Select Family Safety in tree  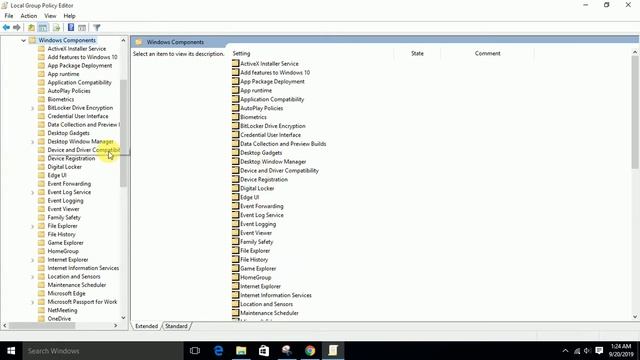[x=64, y=218]
